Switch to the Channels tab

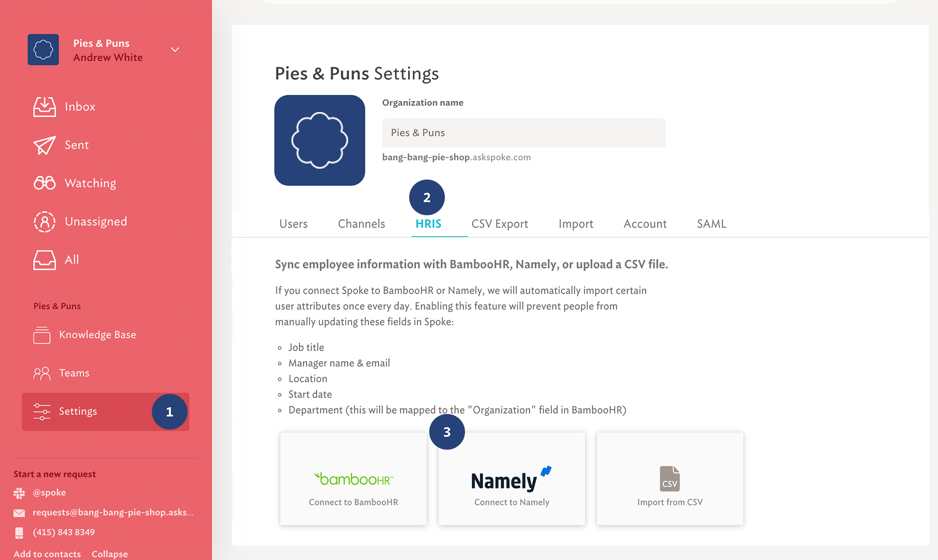[360, 223]
